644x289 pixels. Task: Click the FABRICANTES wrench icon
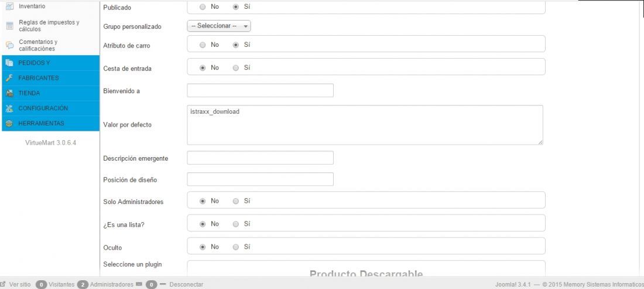pyautogui.click(x=10, y=78)
